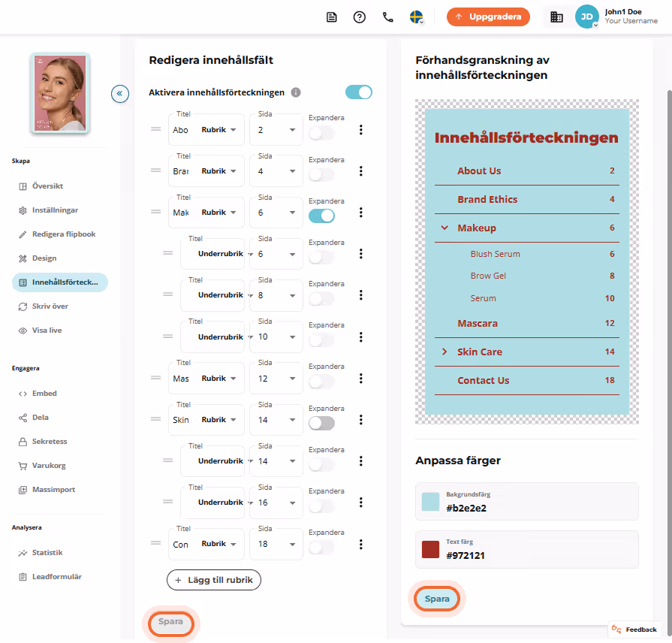Screen dimensions: 672x643
Task: Click Lägg till rubrik button
Action: point(213,580)
